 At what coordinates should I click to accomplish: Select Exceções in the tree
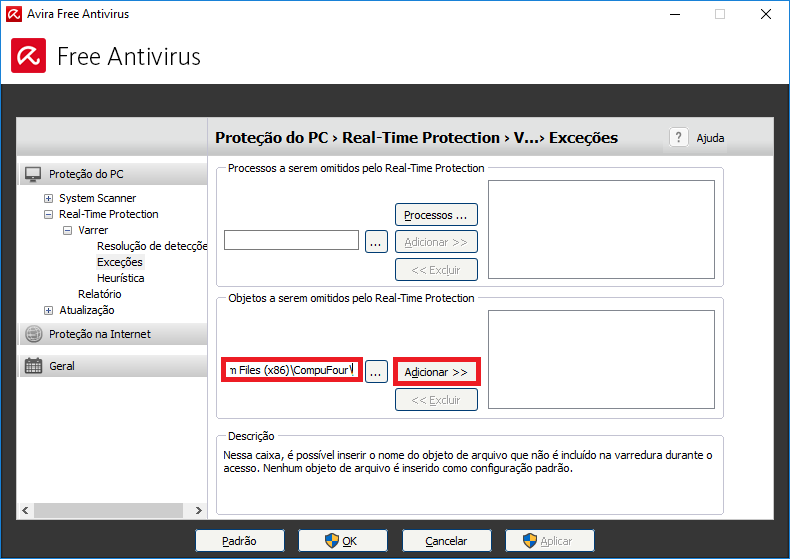click(119, 262)
